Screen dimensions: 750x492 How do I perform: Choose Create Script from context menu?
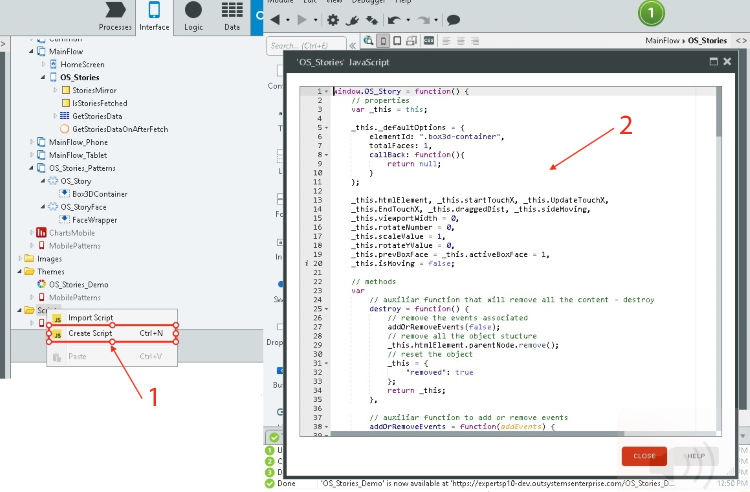pos(90,333)
